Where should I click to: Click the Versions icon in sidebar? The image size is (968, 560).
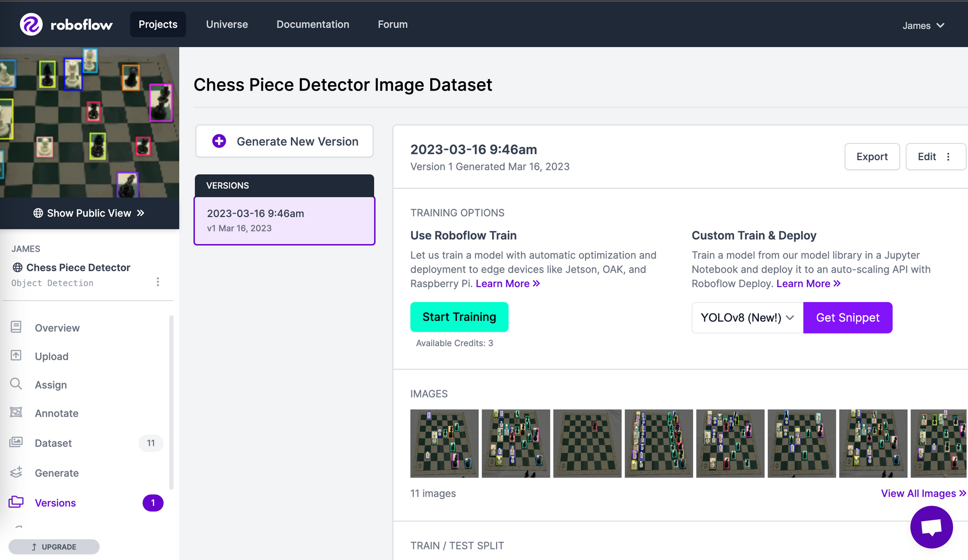(16, 502)
